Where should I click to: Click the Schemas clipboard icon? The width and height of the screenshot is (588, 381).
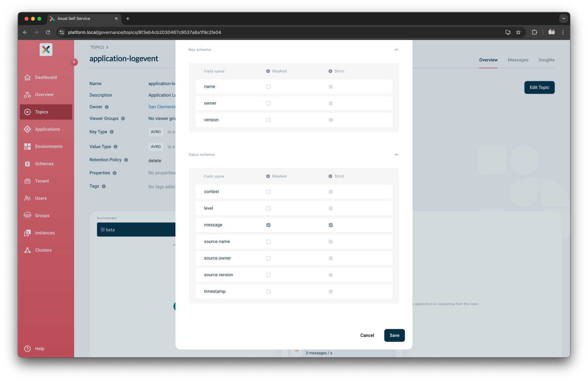click(27, 164)
